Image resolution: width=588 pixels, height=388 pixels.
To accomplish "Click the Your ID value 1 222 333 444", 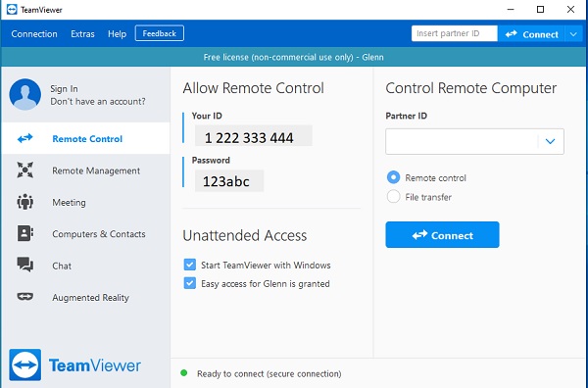I will click(249, 138).
